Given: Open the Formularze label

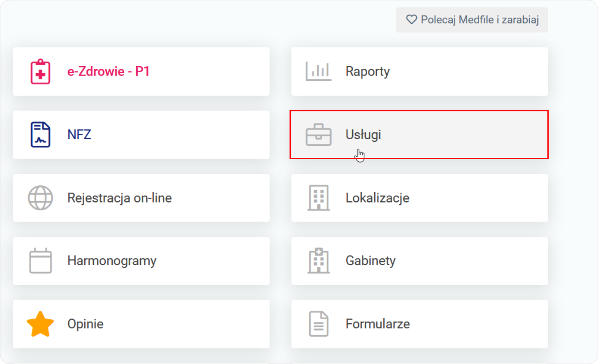Looking at the screenshot, I should click(378, 324).
